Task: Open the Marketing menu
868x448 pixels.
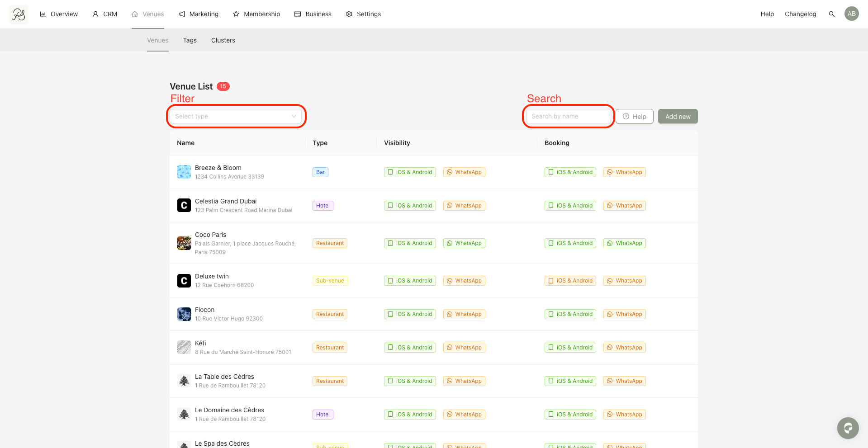Action: 199,14
